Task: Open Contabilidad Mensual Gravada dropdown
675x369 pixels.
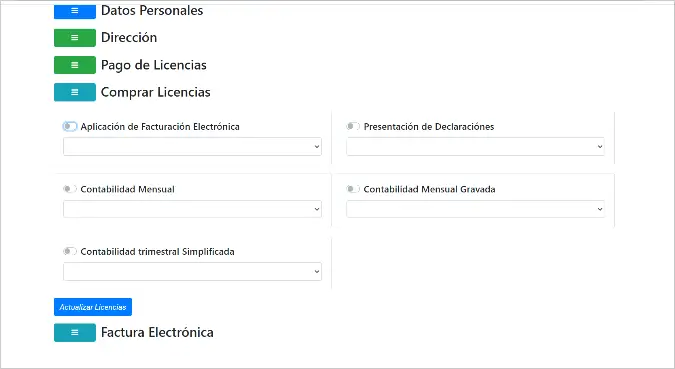Action: 475,209
